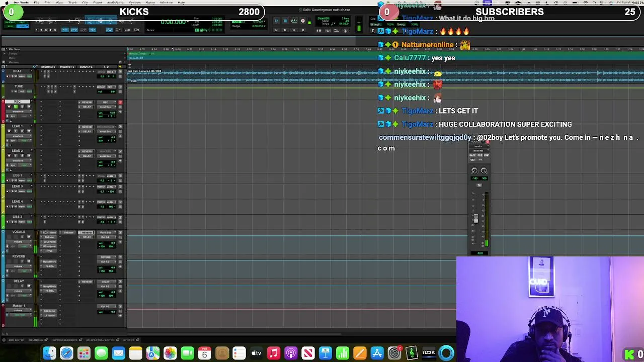Enable Grid edit mode

23,26
